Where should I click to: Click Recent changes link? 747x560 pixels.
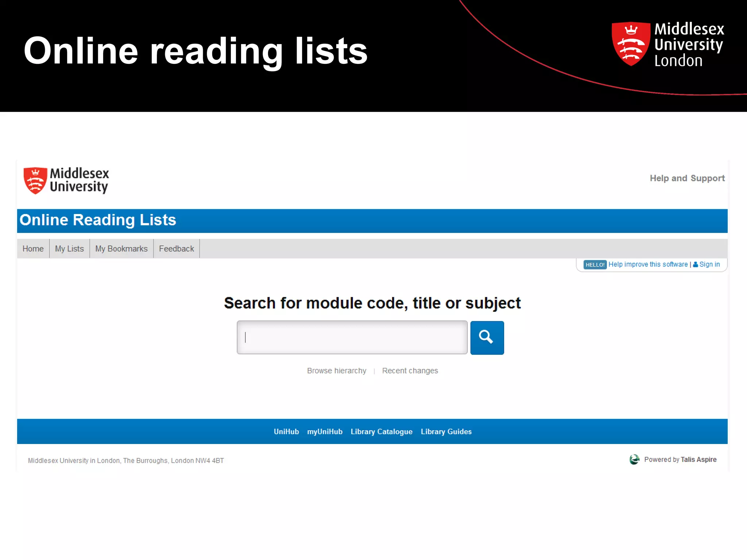[x=410, y=371]
